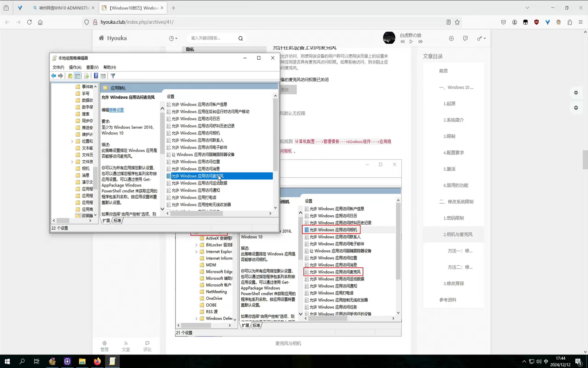
Task: Jump to 6.禁用的功能 in the article outline
Action: (456, 185)
